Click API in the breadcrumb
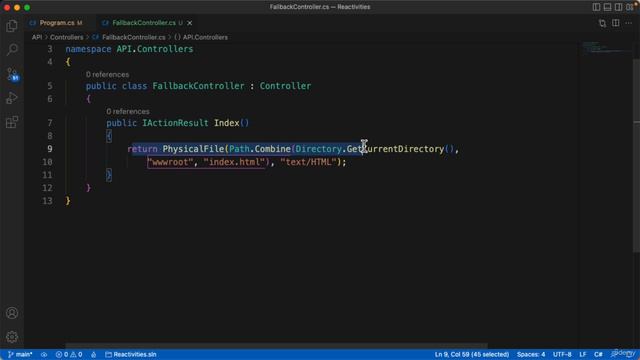 coord(37,37)
